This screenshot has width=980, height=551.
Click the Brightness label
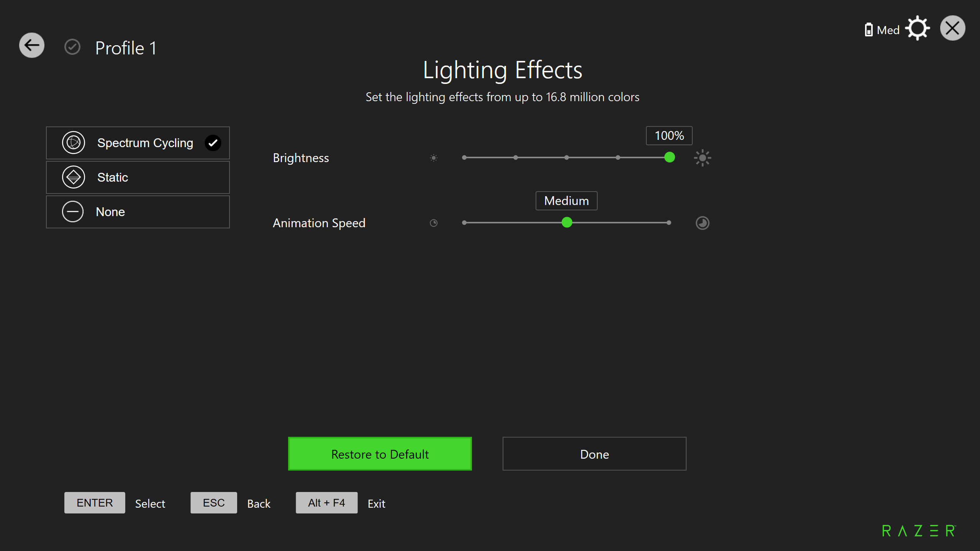(301, 158)
